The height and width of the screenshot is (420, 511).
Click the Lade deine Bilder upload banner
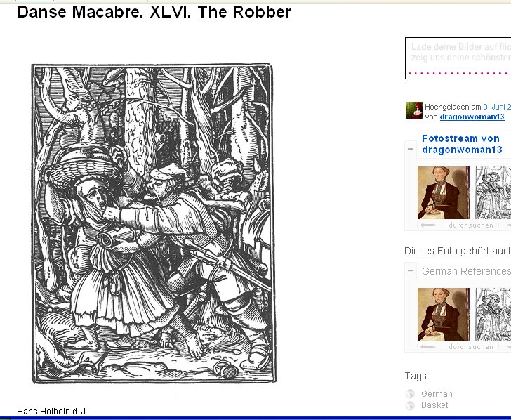[458, 58]
